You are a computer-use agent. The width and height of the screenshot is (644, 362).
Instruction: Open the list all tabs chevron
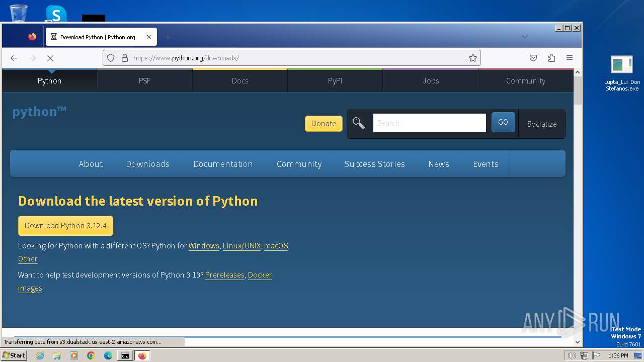pos(524,37)
